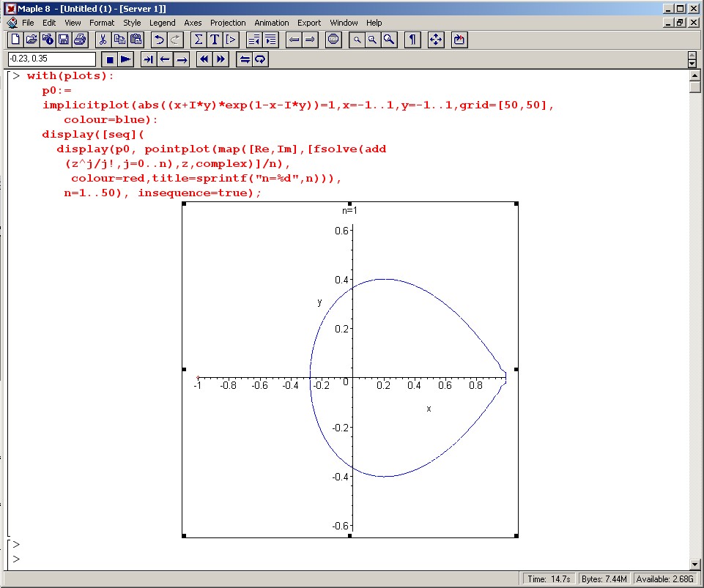Image resolution: width=704 pixels, height=588 pixels.
Task: Open the Help menu
Action: click(374, 23)
